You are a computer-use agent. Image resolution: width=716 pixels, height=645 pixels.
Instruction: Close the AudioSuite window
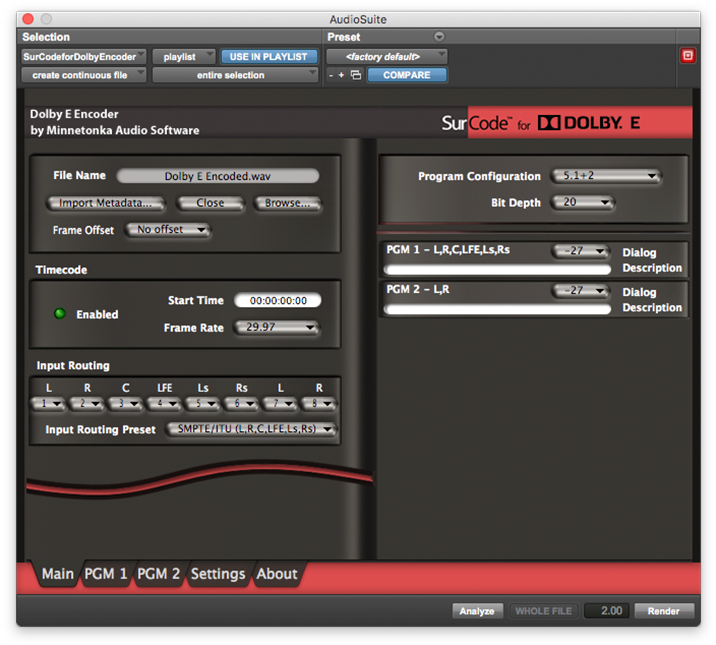click(28, 19)
